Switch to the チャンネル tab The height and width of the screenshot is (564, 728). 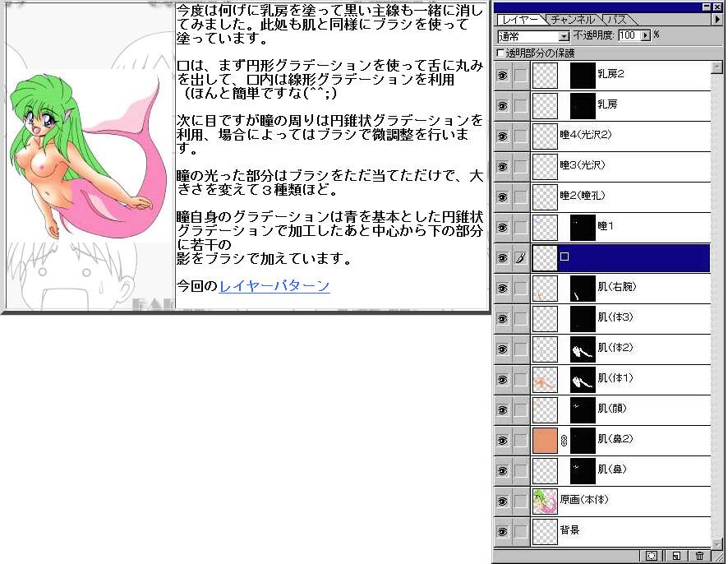574,20
